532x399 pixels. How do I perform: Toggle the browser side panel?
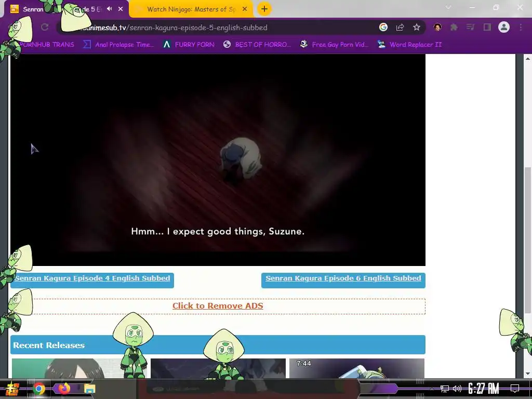pos(487,27)
